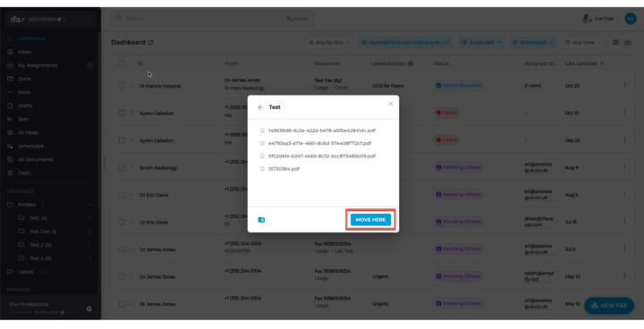The image size is (644, 329).
Task: Open Sent in sidebar
Action: point(23,119)
